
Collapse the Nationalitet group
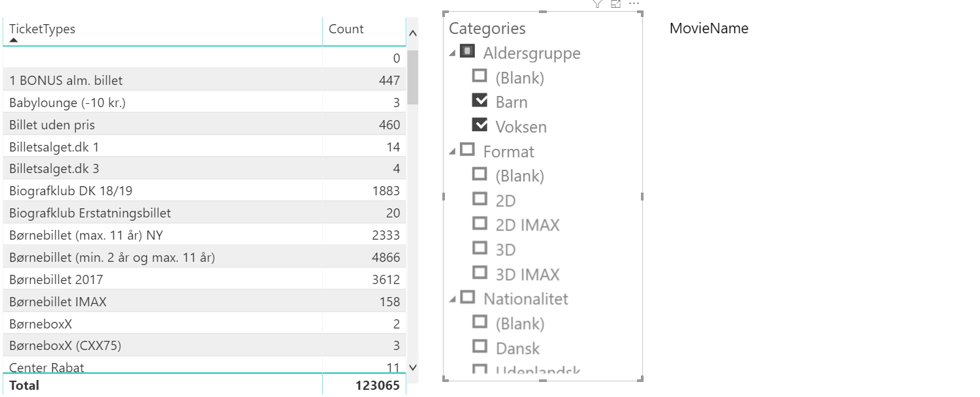click(x=452, y=300)
